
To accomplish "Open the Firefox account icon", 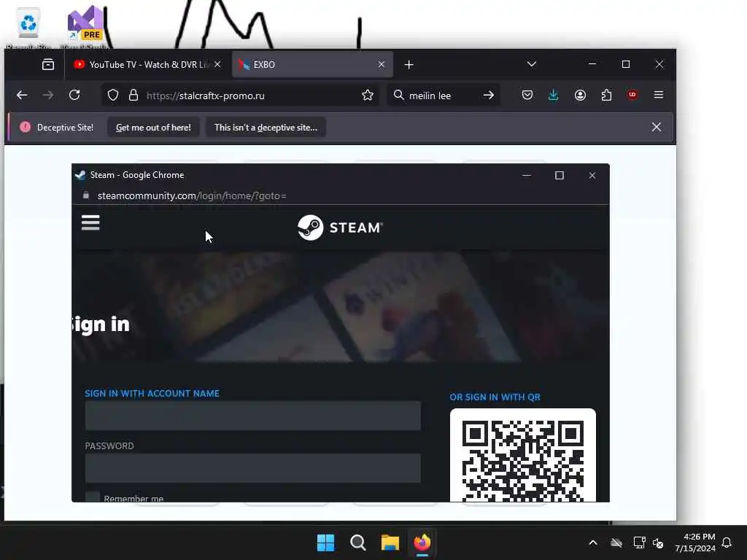I will [x=580, y=96].
